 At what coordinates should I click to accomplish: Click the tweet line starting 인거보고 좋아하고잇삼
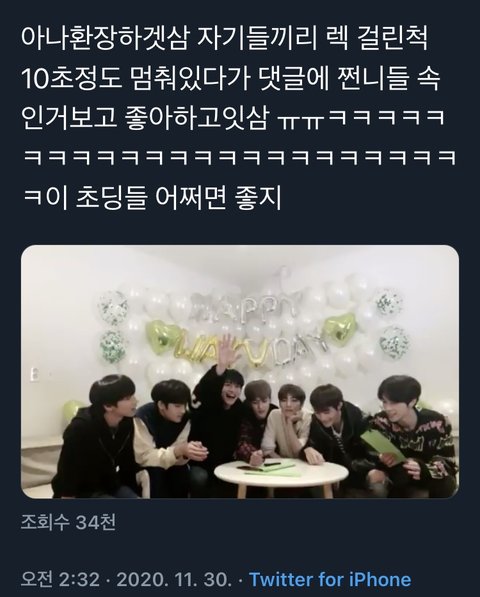(x=233, y=118)
